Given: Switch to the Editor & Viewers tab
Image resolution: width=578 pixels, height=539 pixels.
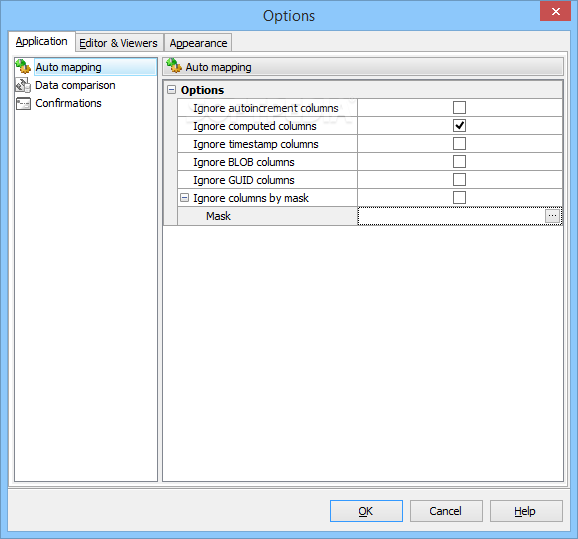Looking at the screenshot, I should (118, 43).
